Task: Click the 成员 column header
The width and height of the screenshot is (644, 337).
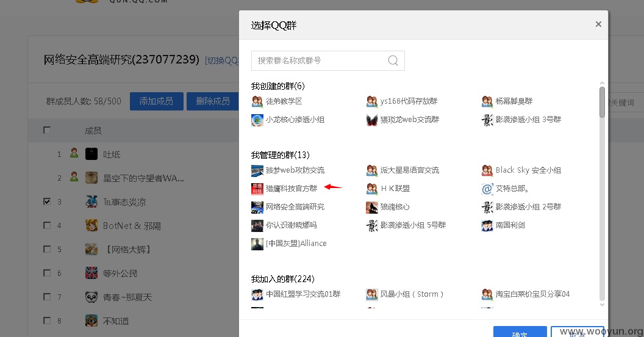Action: [x=93, y=131]
